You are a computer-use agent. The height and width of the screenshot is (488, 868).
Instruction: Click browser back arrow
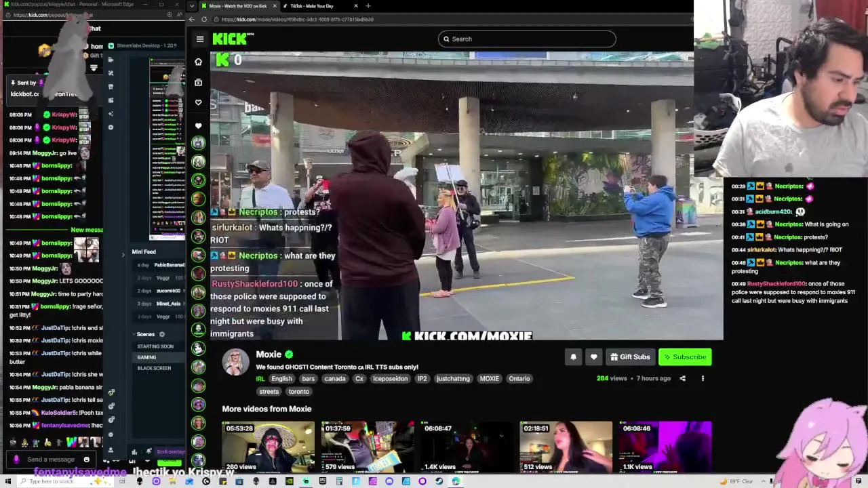(x=192, y=19)
